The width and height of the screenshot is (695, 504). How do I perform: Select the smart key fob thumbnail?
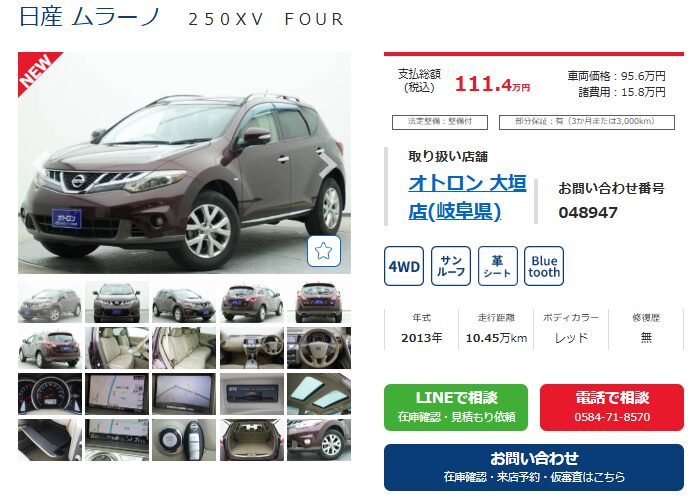click(x=184, y=440)
